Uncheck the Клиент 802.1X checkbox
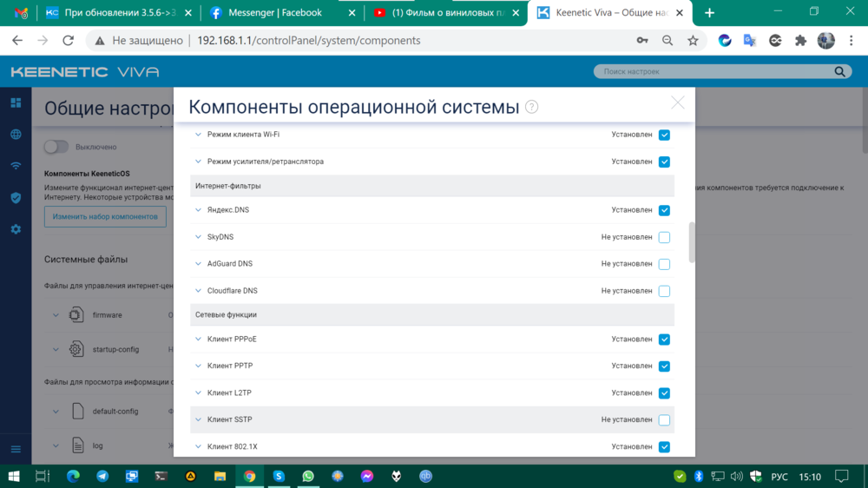Screen dimensions: 868x488 pyautogui.click(x=664, y=447)
